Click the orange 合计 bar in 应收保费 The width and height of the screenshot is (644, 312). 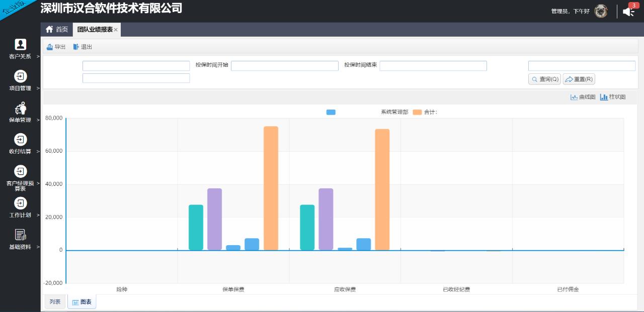click(x=382, y=189)
